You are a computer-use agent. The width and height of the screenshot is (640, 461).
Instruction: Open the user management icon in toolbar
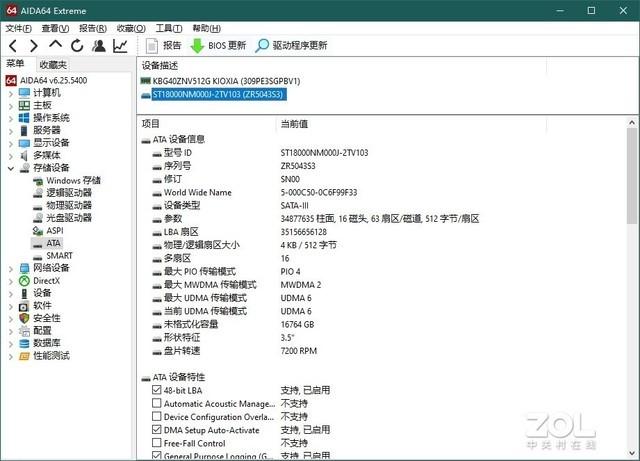98,46
